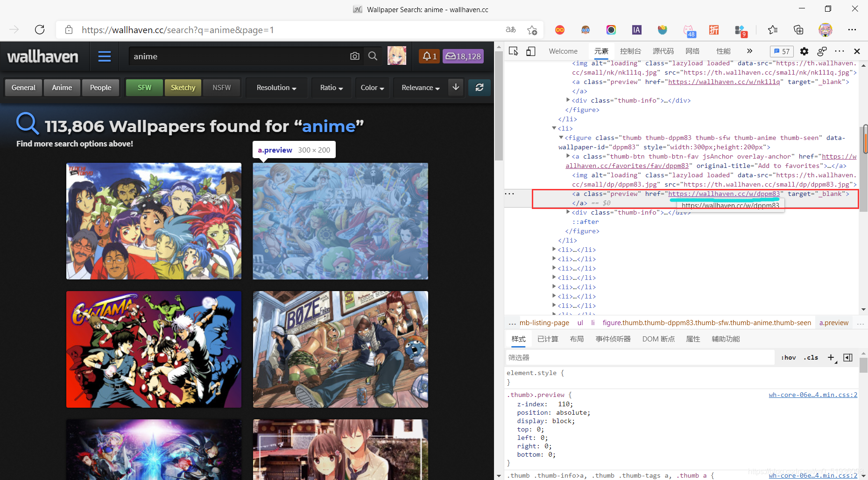Open the first wh-core min.css:2 source link
This screenshot has width=868, height=480.
click(813, 395)
